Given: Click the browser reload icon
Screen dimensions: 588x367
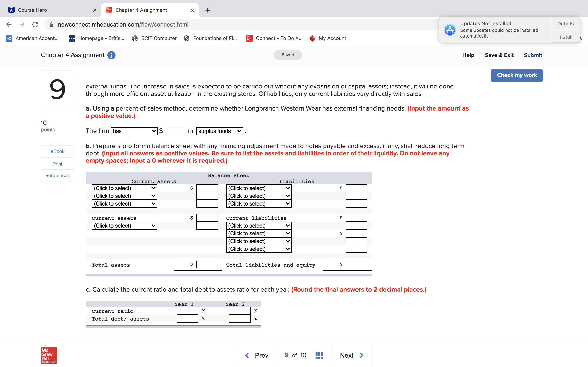Looking at the screenshot, I should tap(35, 24).
